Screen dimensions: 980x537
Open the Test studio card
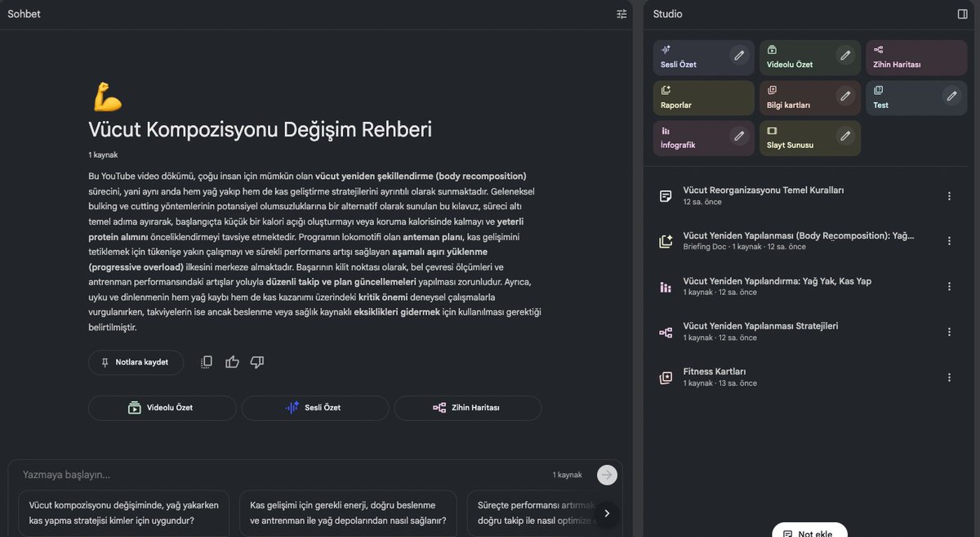[x=915, y=98]
